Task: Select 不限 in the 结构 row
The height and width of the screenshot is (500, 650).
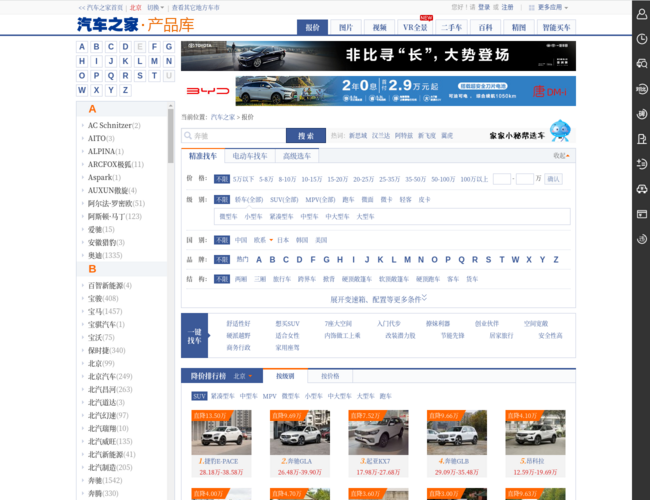Action: coord(222,279)
